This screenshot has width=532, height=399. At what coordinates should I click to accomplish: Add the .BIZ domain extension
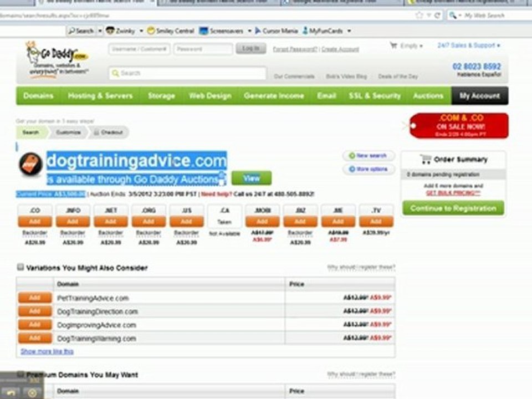point(300,222)
